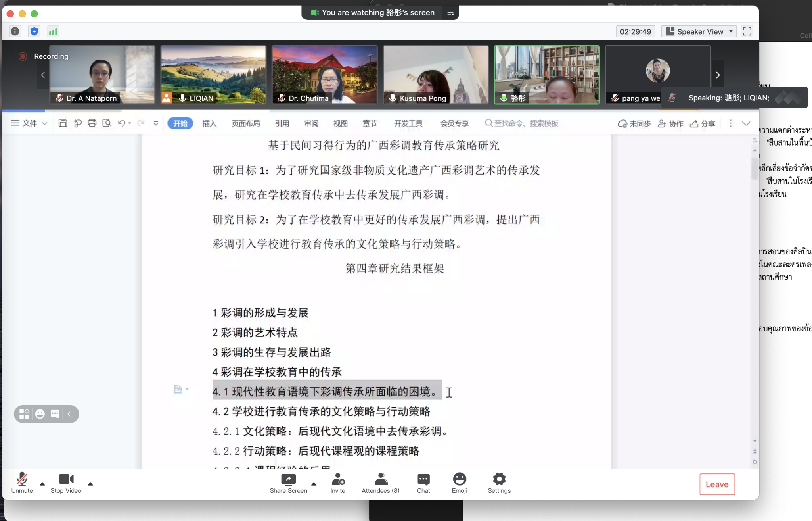Open the 章节 ribbon tab

(370, 123)
